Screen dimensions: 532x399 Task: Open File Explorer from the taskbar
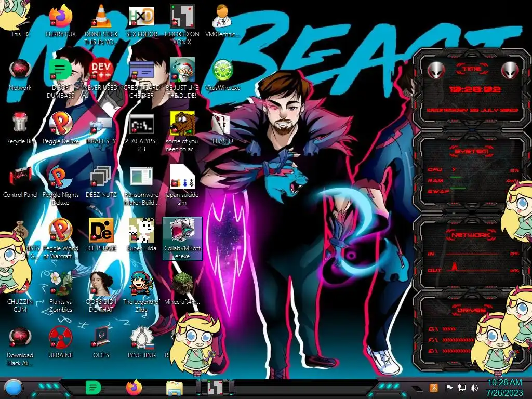tap(175, 388)
